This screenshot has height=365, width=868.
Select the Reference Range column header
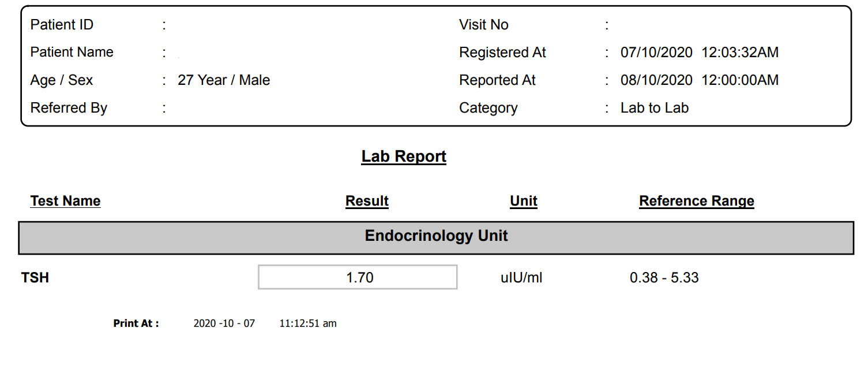696,201
